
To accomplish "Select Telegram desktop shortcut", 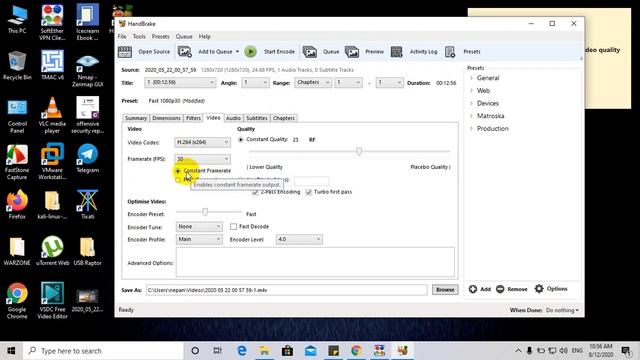I will 87,158.
